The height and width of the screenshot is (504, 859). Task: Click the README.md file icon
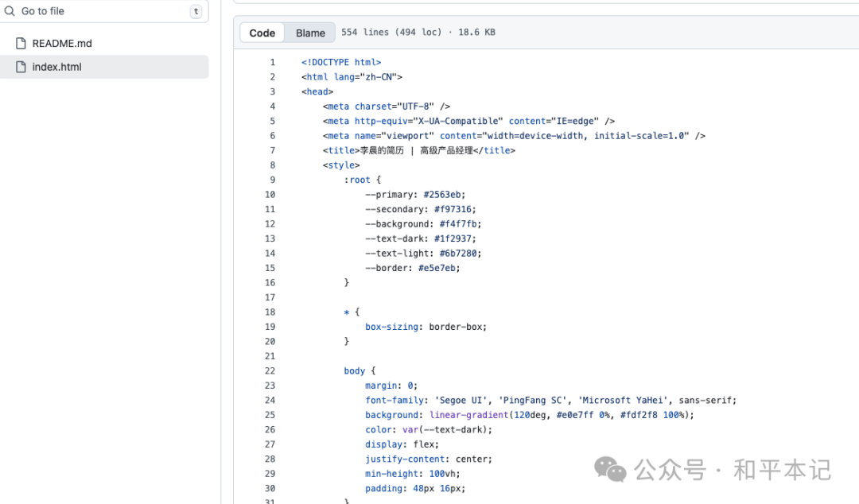point(21,43)
